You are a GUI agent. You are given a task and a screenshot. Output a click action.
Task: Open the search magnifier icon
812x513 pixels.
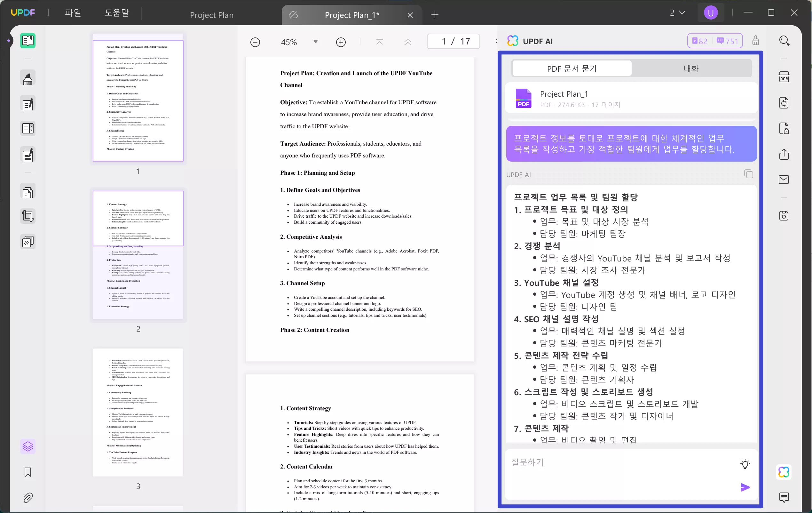[x=784, y=41]
